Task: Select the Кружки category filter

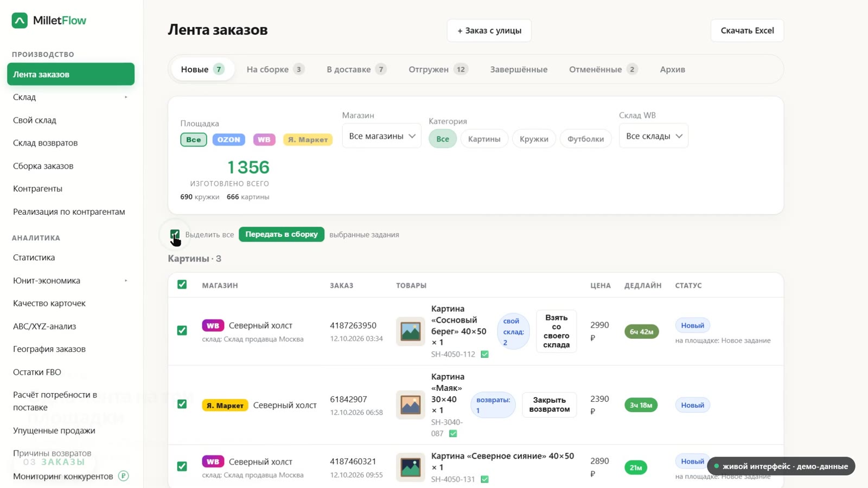Action: [534, 139]
